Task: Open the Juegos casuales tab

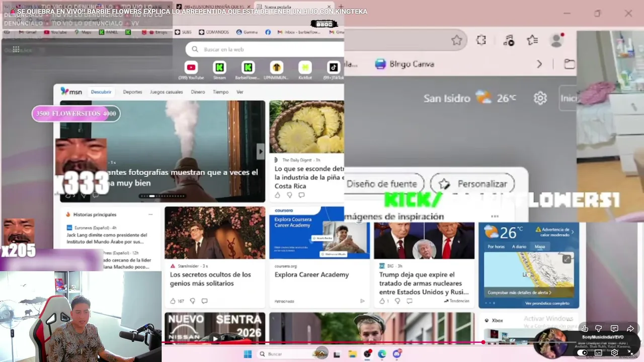Action: pos(166,92)
